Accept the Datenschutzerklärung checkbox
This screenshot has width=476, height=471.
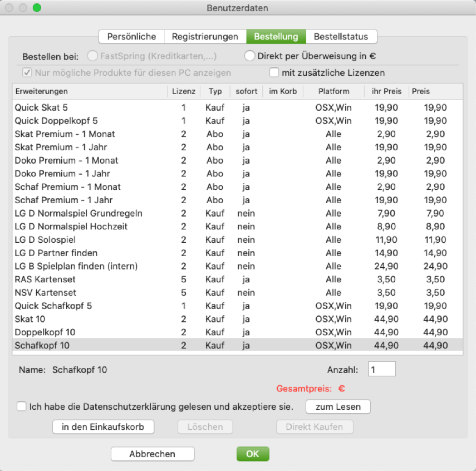point(22,406)
